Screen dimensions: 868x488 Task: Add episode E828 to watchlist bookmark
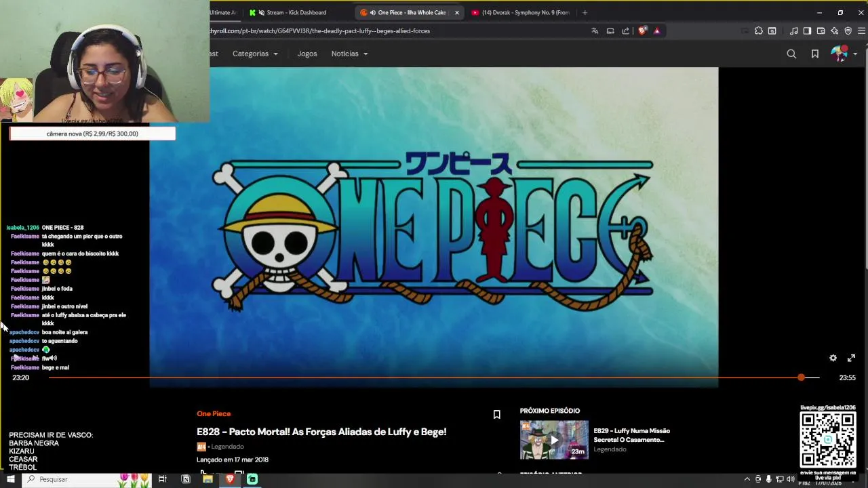(x=497, y=414)
